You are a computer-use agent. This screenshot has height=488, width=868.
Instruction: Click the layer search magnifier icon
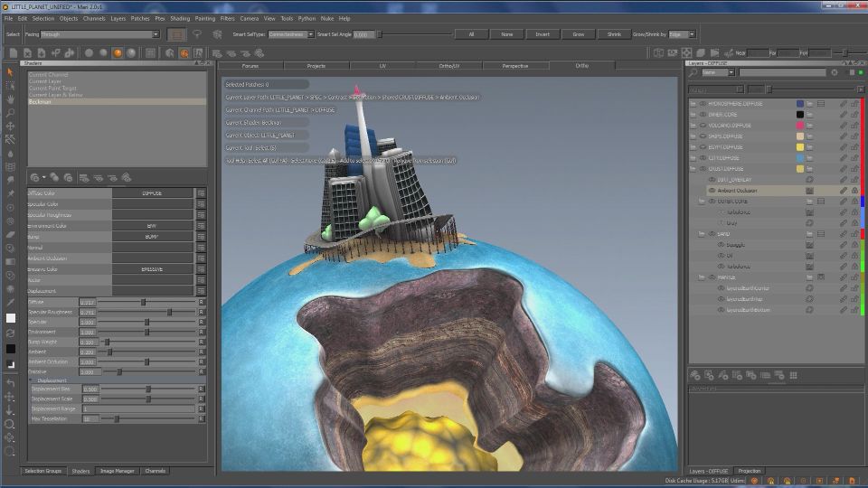click(x=693, y=72)
